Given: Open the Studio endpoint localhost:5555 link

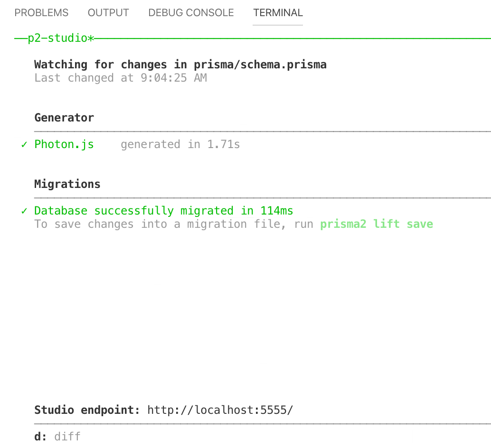Looking at the screenshot, I should [x=220, y=410].
